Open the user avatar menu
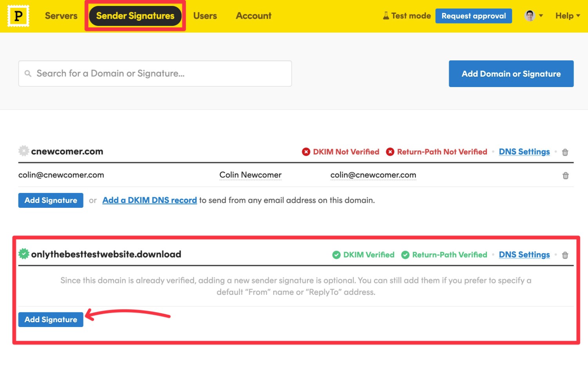The height and width of the screenshot is (367, 588). [534, 16]
